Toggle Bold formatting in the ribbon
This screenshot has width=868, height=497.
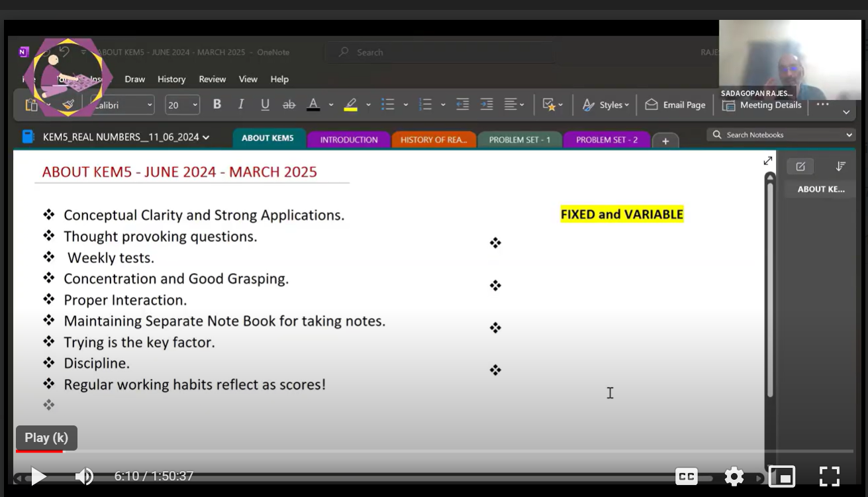click(217, 105)
